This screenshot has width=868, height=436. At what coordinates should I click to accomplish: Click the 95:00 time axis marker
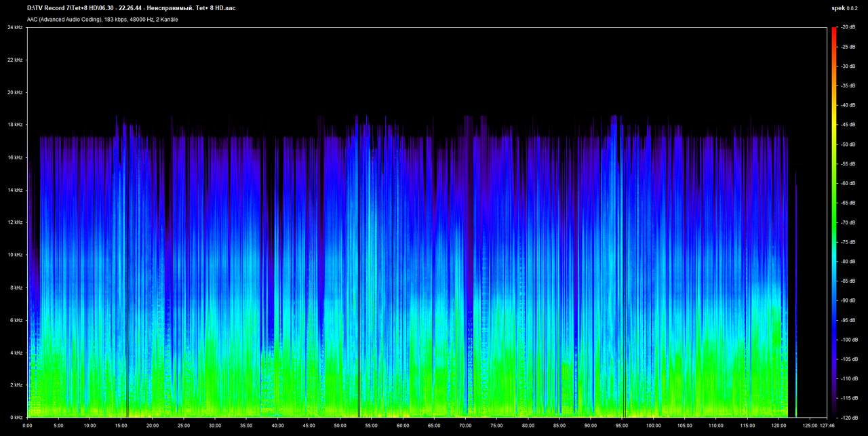point(622,426)
